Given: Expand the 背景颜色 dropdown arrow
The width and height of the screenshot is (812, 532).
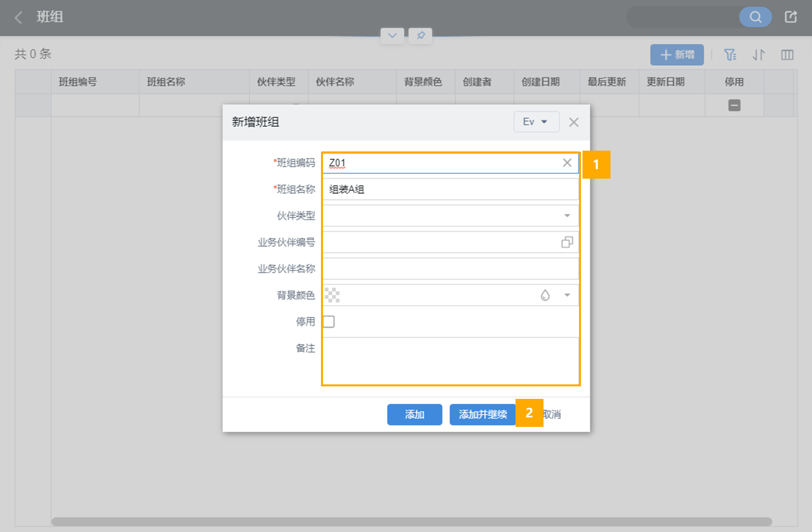Looking at the screenshot, I should pyautogui.click(x=567, y=295).
